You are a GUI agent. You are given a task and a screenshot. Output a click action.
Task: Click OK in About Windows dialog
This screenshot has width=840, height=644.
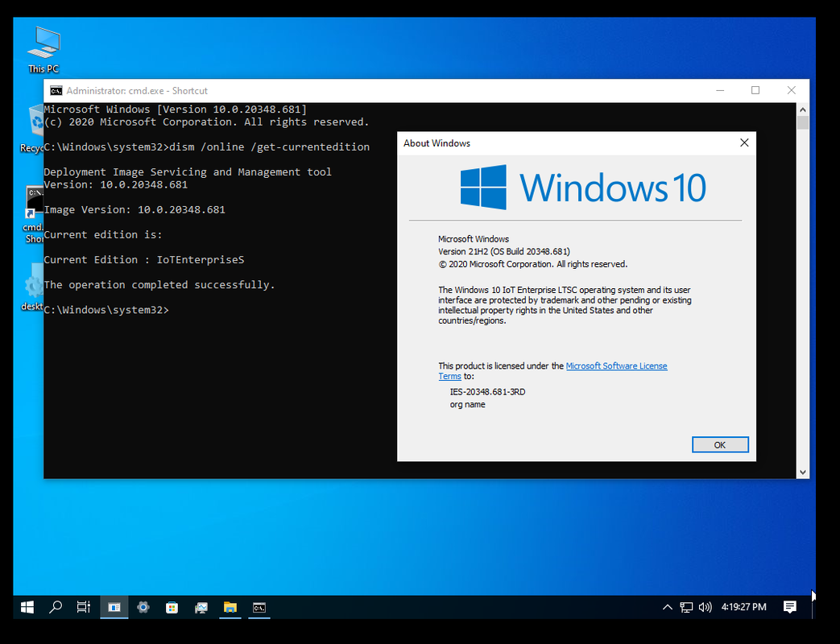719,445
